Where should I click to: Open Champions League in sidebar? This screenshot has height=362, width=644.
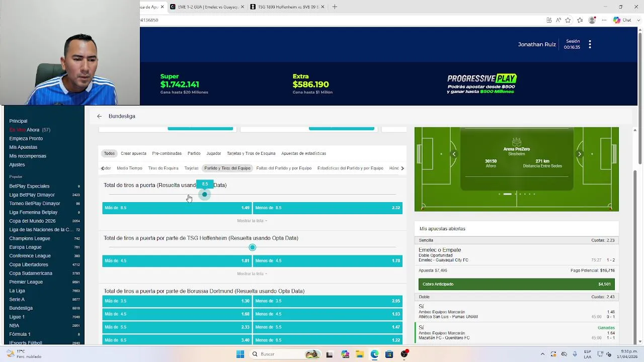click(x=44, y=238)
